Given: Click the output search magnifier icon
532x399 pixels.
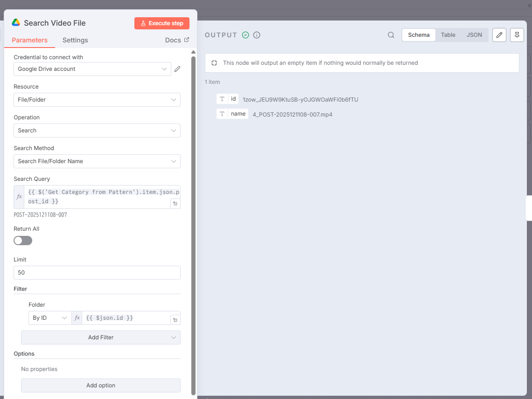Looking at the screenshot, I should (x=391, y=35).
